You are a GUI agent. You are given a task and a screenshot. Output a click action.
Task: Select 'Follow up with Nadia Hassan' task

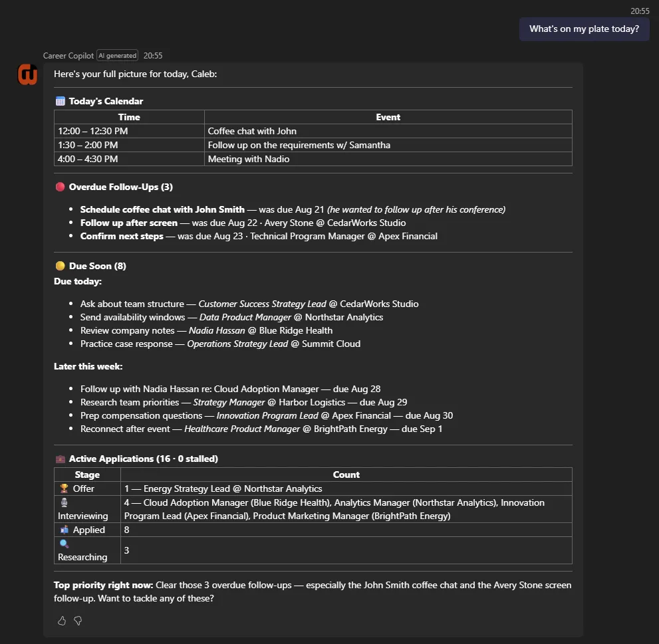pyautogui.click(x=230, y=389)
